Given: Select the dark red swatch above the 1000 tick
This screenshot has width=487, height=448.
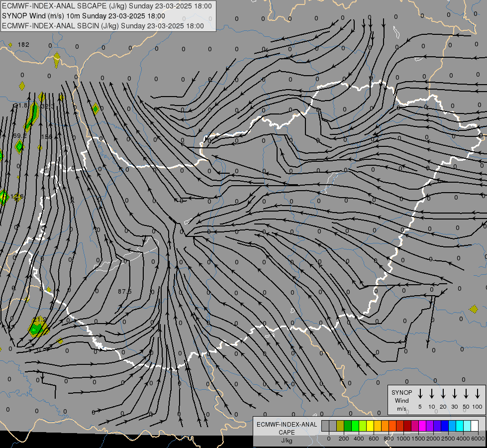Looking at the screenshot, I should [x=407, y=426].
